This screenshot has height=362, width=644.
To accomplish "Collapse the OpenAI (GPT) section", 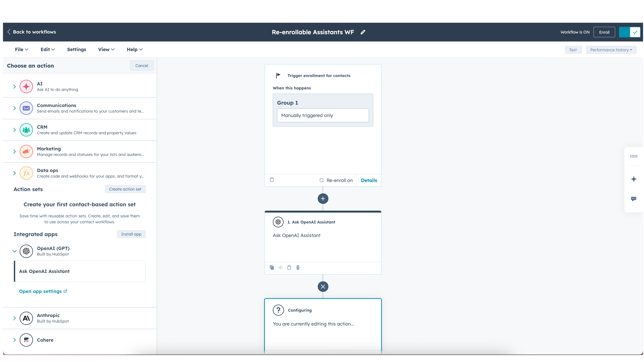I will (x=14, y=251).
